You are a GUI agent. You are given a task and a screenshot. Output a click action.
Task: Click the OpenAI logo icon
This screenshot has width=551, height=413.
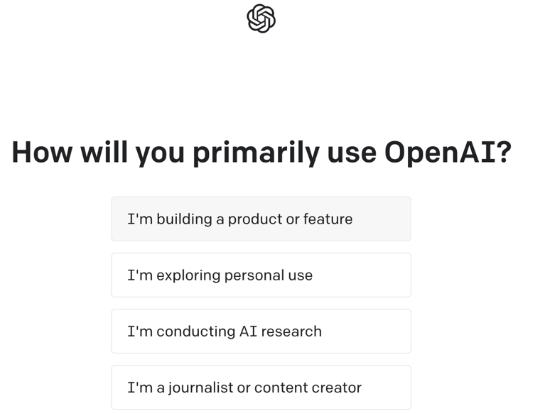click(261, 19)
